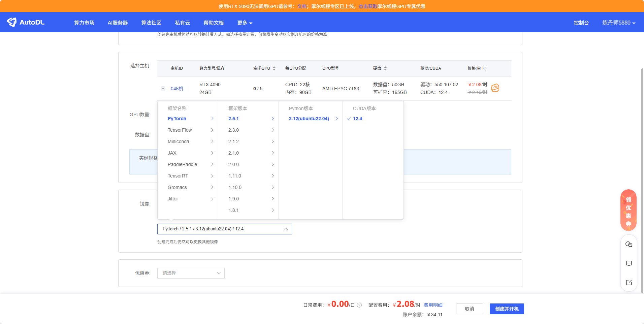Select the 046机 host radio button

(163, 88)
